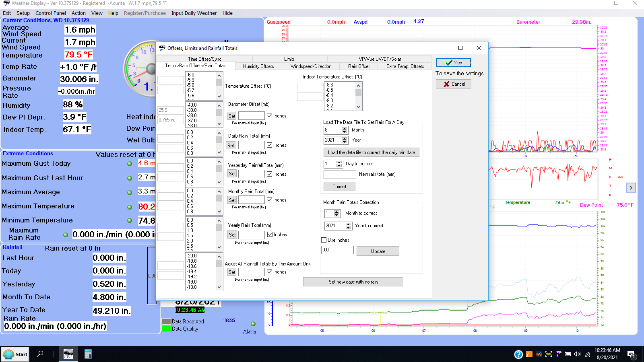This screenshot has height=362, width=644.
Task: Click the New rain total input field
Action: [340, 175]
